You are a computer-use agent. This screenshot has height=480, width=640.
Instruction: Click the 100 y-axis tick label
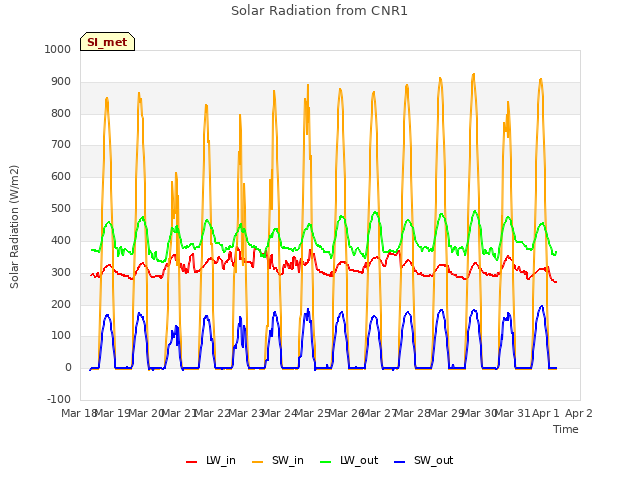(x=61, y=336)
